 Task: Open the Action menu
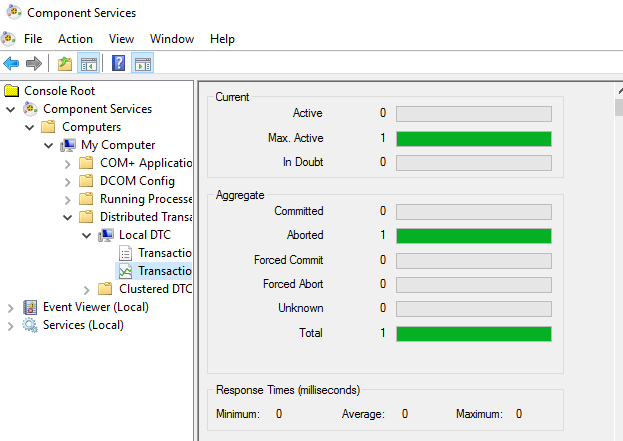[x=75, y=39]
